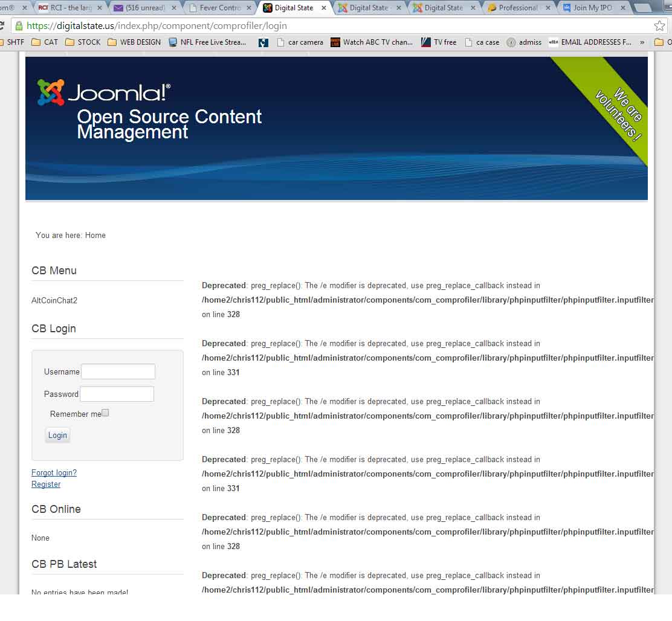Click the Password input field
The height and width of the screenshot is (621, 672).
(x=117, y=394)
